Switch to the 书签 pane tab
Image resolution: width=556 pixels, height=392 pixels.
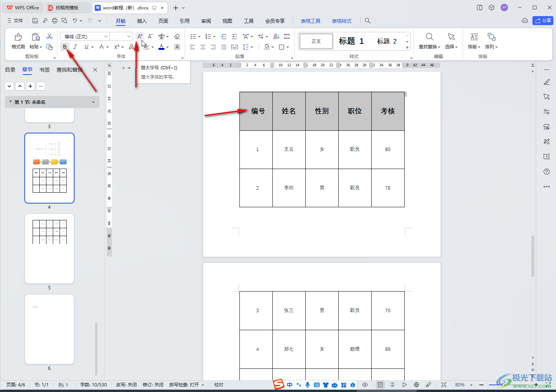click(x=45, y=70)
